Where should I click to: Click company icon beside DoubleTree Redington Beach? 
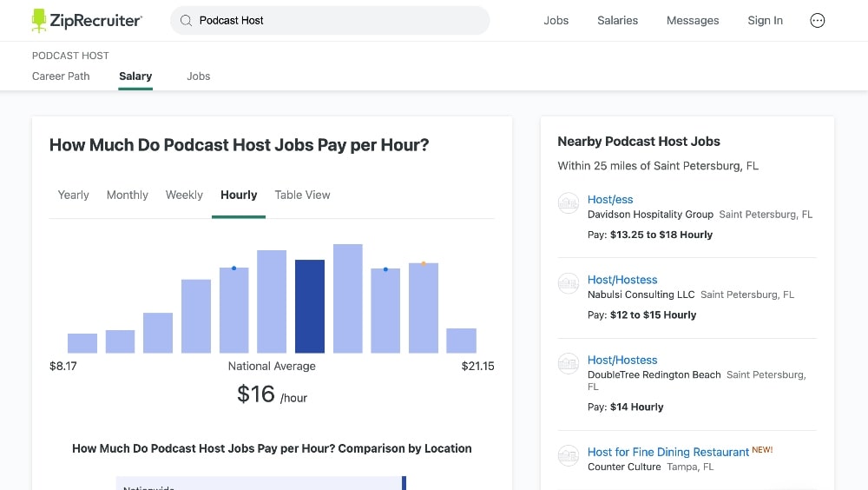(568, 364)
